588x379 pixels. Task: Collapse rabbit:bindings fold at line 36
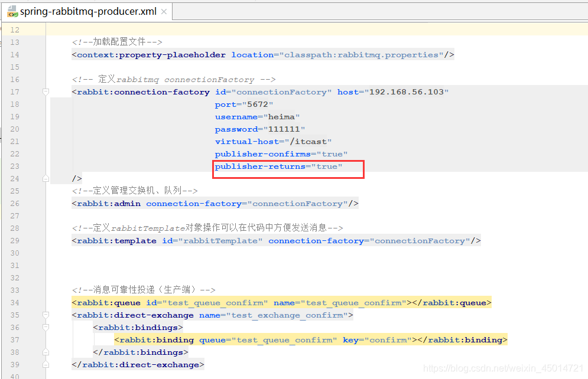(46, 327)
